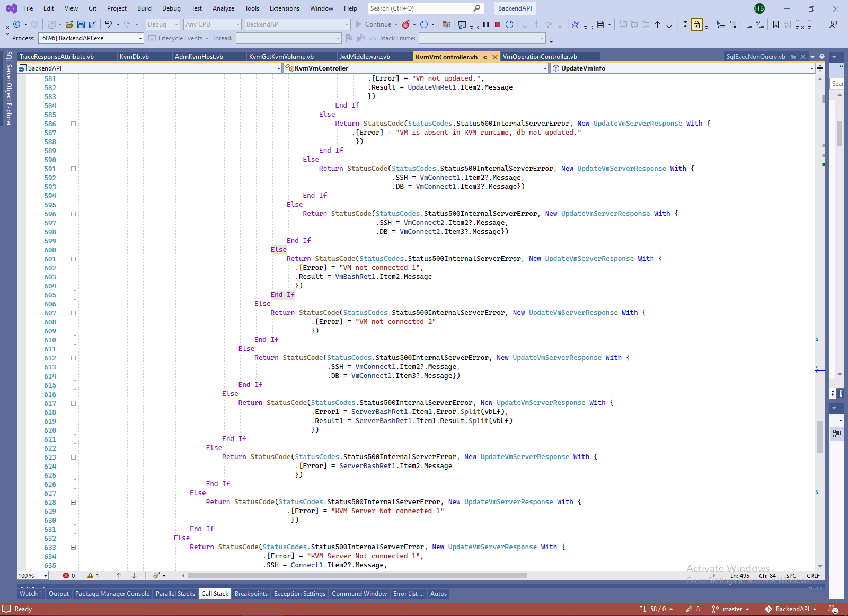This screenshot has width=848, height=616.
Task: Open the Feedback icon at top right
Action: tap(833, 24)
